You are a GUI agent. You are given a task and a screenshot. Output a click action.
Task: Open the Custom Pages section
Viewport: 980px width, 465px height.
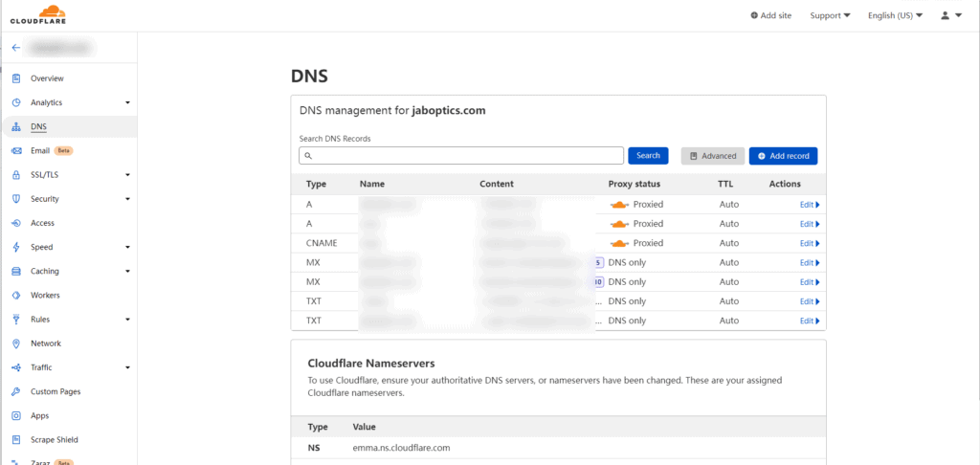[56, 392]
